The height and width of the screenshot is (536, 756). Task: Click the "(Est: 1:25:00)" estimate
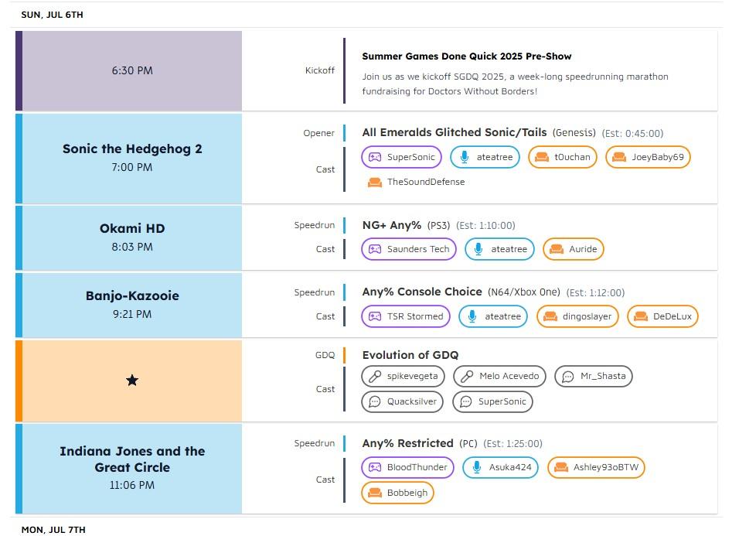[513, 444]
